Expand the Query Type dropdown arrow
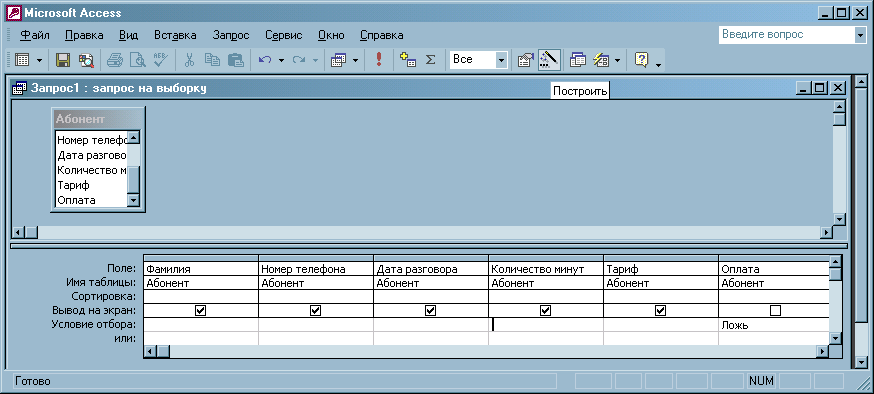 tap(355, 60)
